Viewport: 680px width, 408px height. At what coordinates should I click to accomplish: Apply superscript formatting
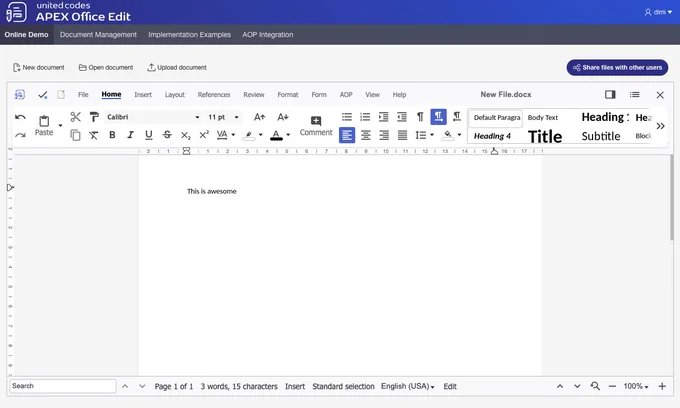coord(204,135)
